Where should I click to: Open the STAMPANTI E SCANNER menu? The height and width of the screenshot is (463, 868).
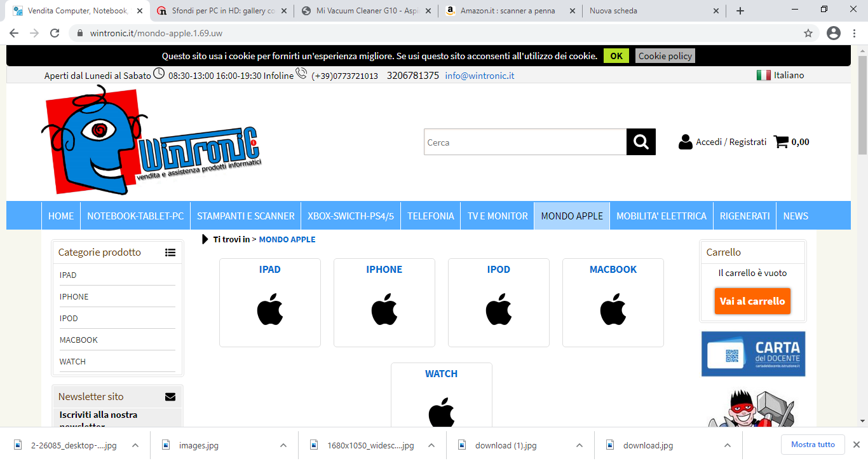(x=246, y=216)
